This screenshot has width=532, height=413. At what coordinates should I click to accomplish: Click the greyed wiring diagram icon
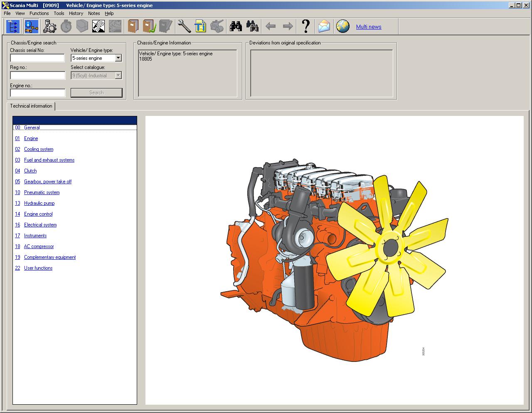click(x=115, y=27)
